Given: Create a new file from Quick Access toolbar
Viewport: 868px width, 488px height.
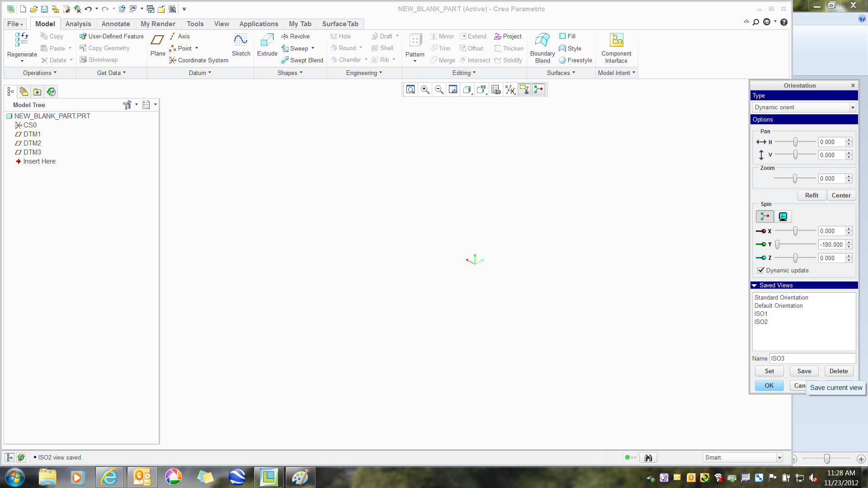Looking at the screenshot, I should 23,9.
